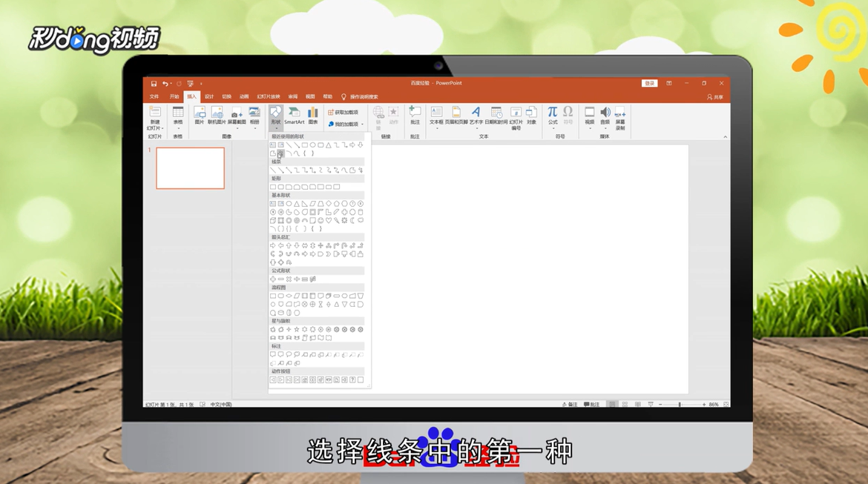The width and height of the screenshot is (868, 484).
Task: Switch to the 动画 (Animations) tab
Action: 244,97
